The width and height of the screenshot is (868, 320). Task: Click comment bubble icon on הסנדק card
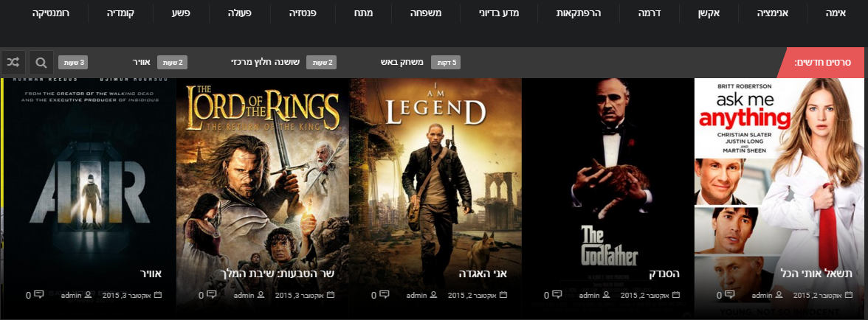[557, 295]
